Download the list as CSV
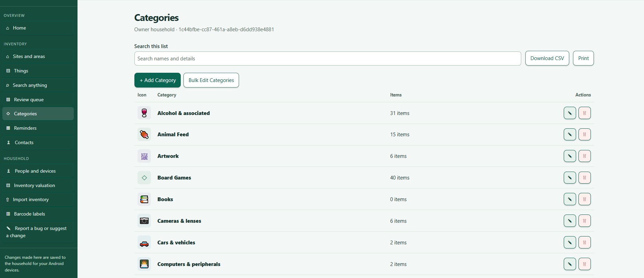 (547, 58)
